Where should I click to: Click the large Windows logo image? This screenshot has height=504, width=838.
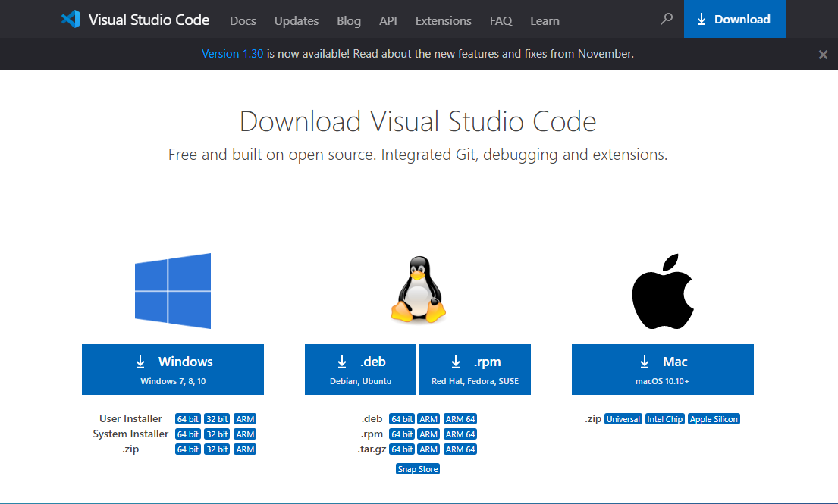pyautogui.click(x=173, y=291)
